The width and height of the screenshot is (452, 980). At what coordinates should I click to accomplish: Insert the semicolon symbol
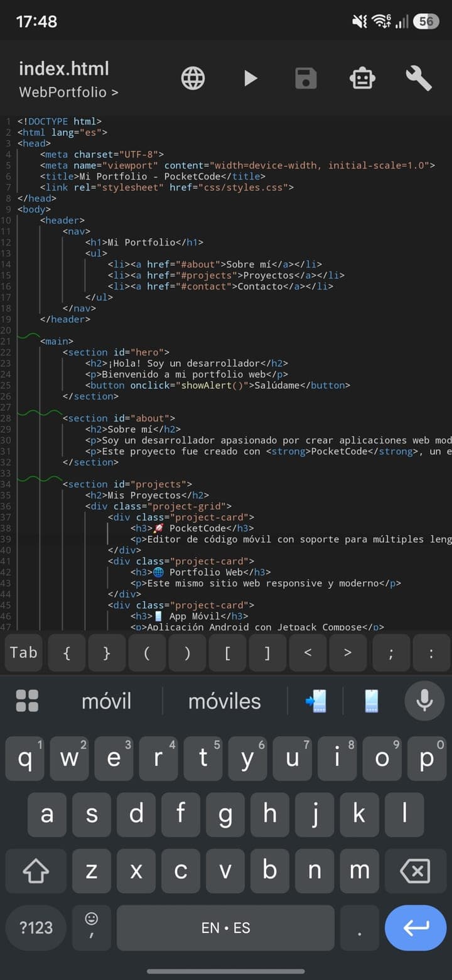pos(390,653)
